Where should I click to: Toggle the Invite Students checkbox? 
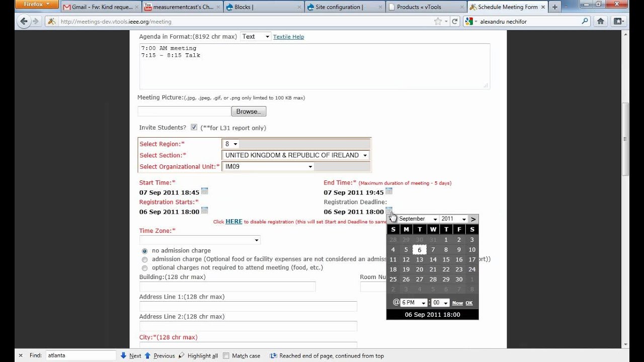tap(194, 127)
